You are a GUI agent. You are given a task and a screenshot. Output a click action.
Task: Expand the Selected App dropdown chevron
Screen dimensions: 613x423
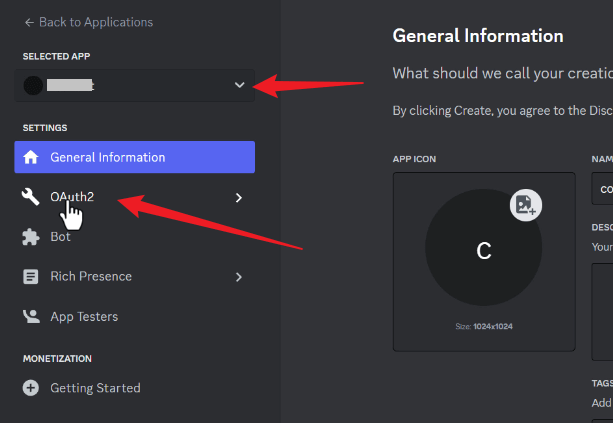coord(239,86)
